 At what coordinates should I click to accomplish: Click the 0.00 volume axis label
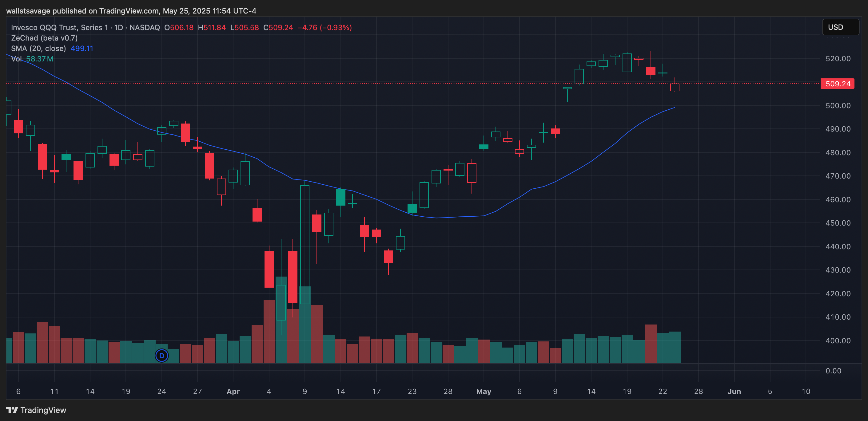point(833,371)
